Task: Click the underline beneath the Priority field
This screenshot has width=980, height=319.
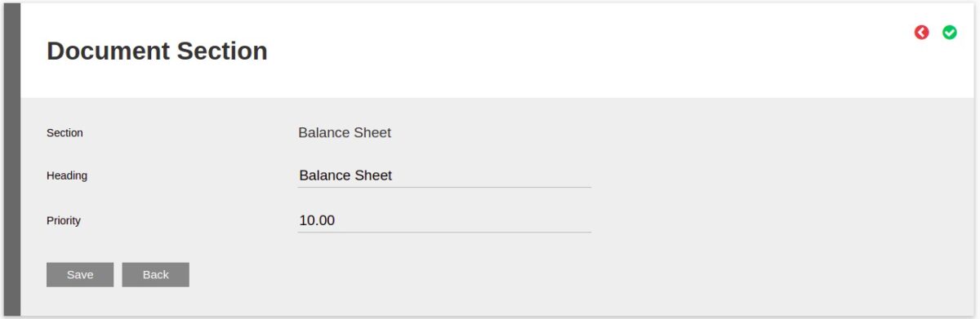Action: 444,232
